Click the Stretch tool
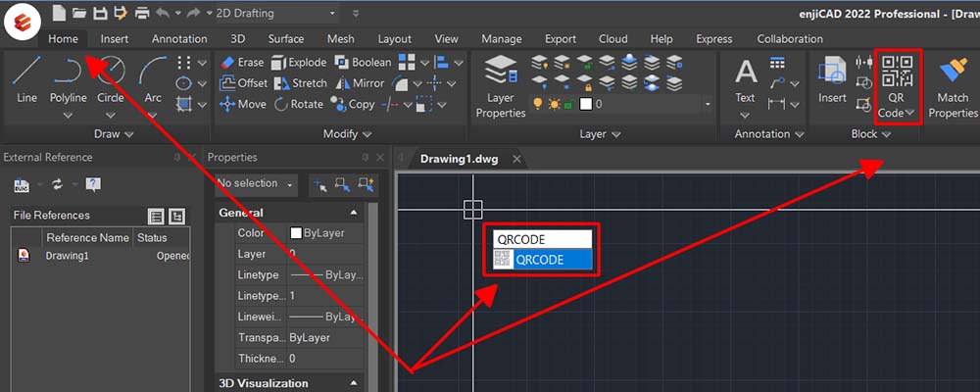 tap(301, 83)
